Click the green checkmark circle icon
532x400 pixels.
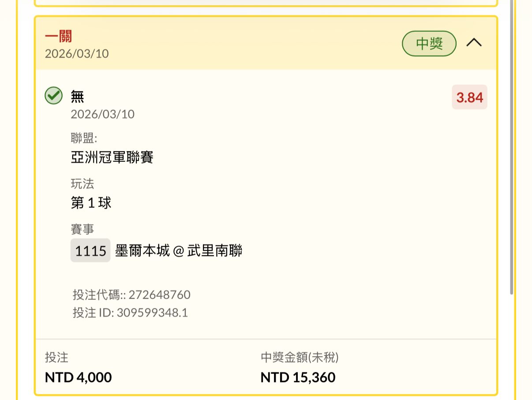click(x=53, y=96)
